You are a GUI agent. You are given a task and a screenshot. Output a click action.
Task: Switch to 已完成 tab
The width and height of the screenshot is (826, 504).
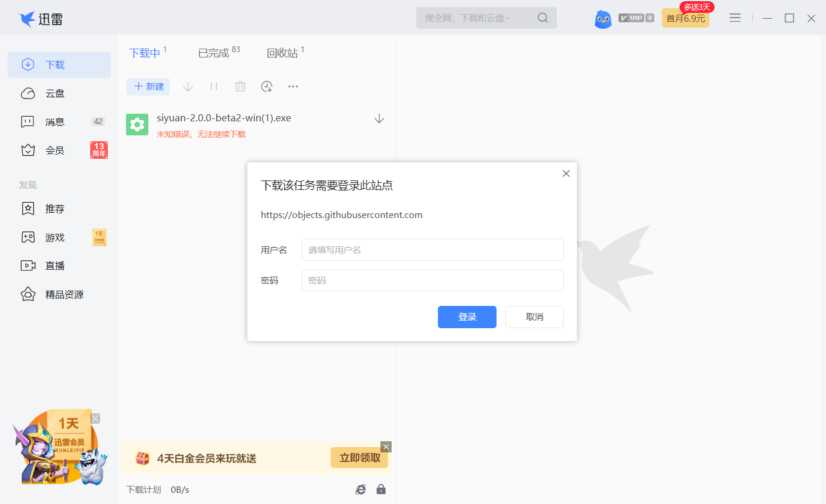(x=219, y=53)
